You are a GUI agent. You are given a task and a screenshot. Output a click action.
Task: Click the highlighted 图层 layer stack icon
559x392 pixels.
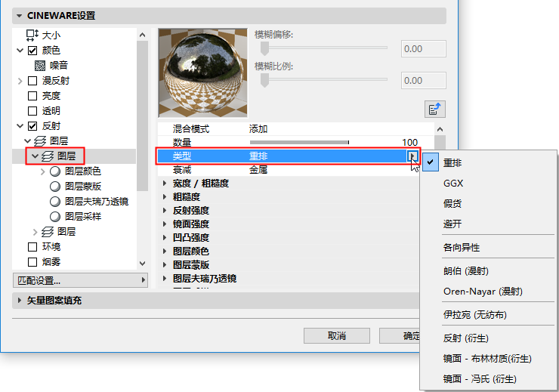click(48, 156)
